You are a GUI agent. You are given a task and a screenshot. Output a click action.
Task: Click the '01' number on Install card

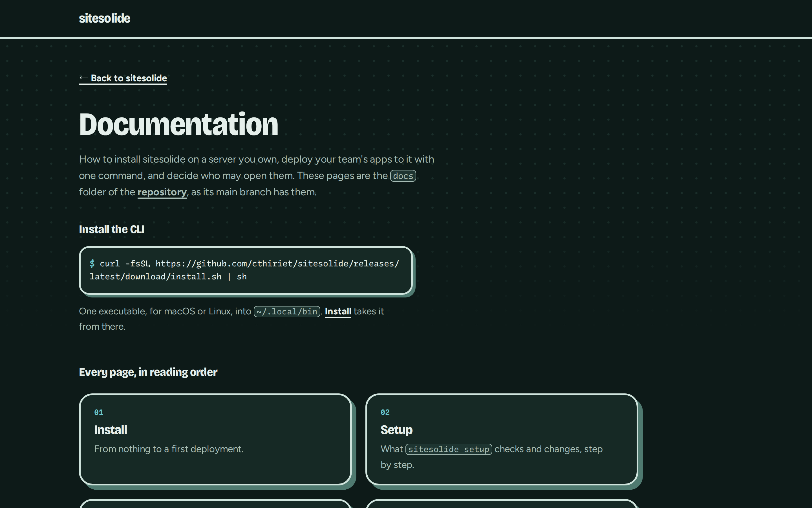tap(99, 413)
